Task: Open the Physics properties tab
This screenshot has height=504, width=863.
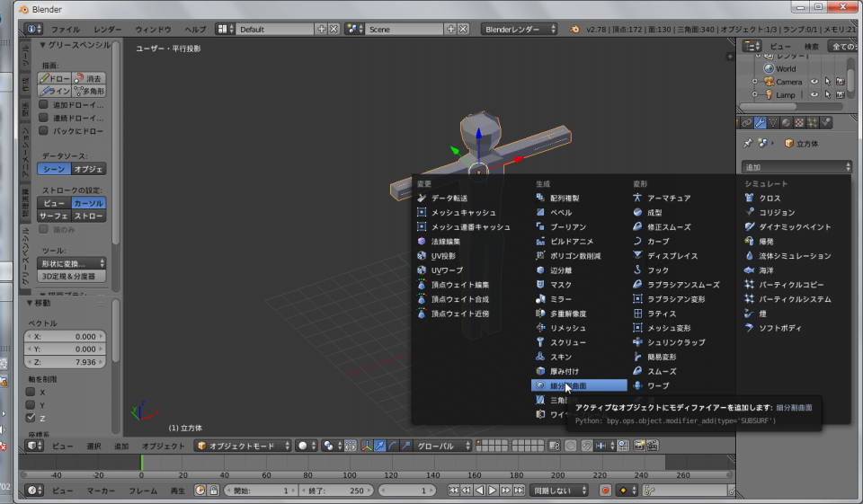Action: (825, 123)
